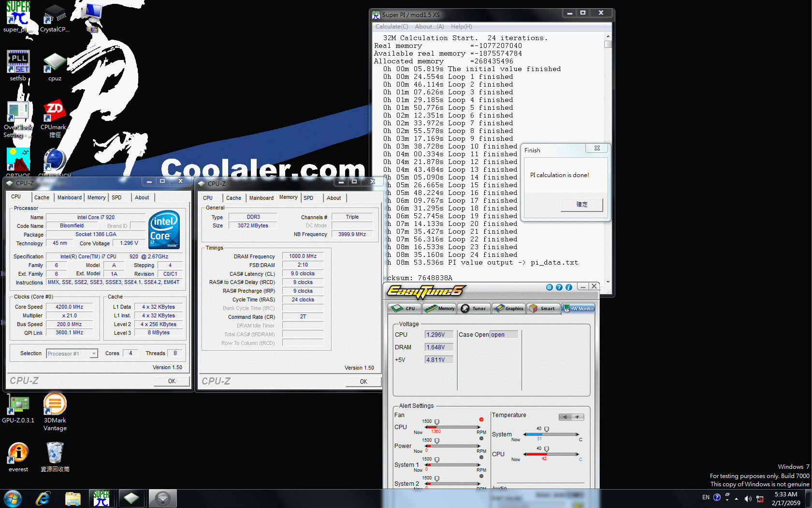Open the Recycle Bin (資源回收筒) icon
The height and width of the screenshot is (508, 812).
[55, 457]
